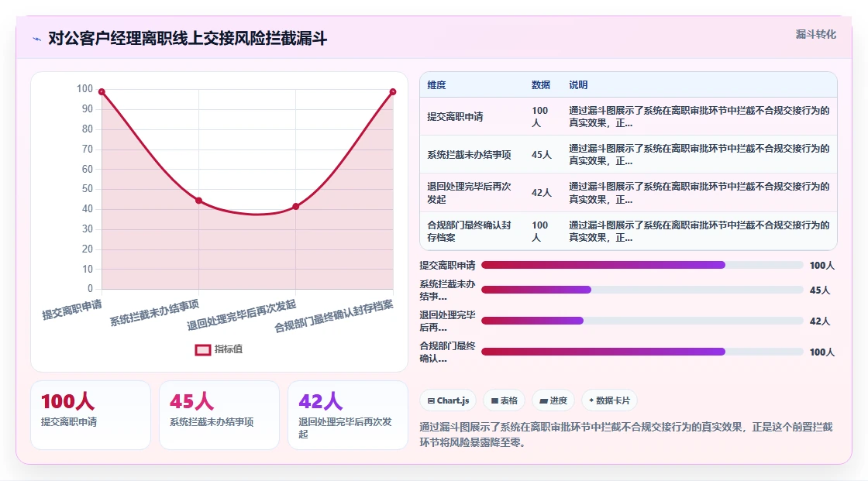The image size is (868, 481).
Task: Click the 说明 column header in the table
Action: pos(578,84)
